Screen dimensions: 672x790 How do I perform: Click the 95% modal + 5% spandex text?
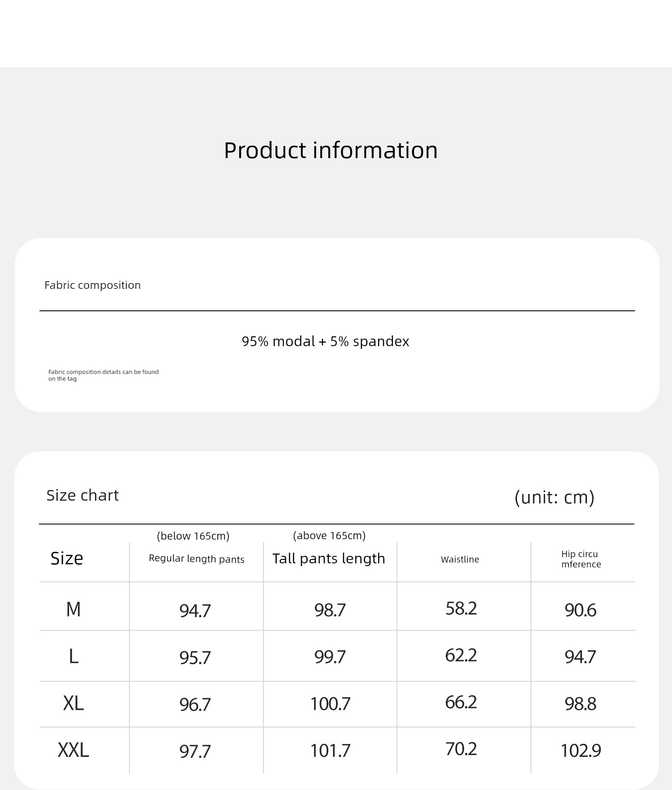pos(325,341)
